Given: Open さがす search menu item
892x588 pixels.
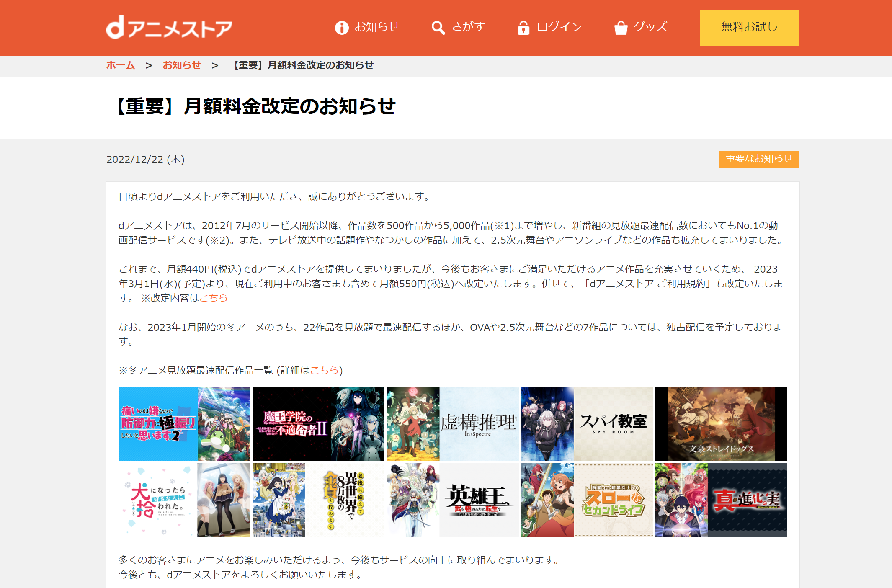Looking at the screenshot, I should point(468,27).
